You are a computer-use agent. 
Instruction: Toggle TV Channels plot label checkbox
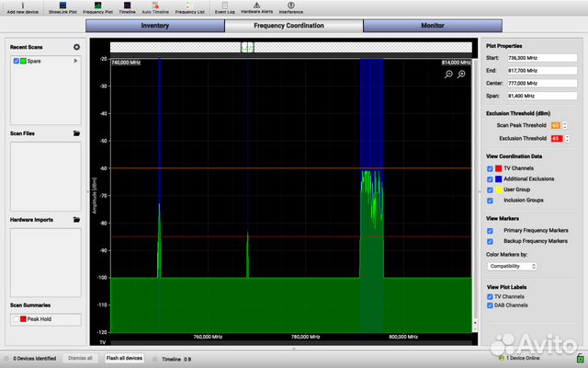click(x=490, y=296)
